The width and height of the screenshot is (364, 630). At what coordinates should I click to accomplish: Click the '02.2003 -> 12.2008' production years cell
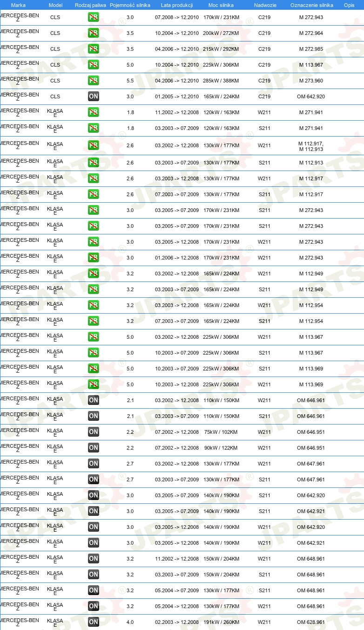point(177,622)
